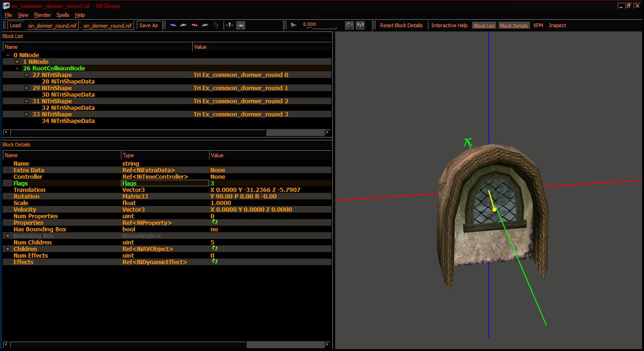Toggle Interactive Help panel
The image size is (644, 351).
(449, 25)
